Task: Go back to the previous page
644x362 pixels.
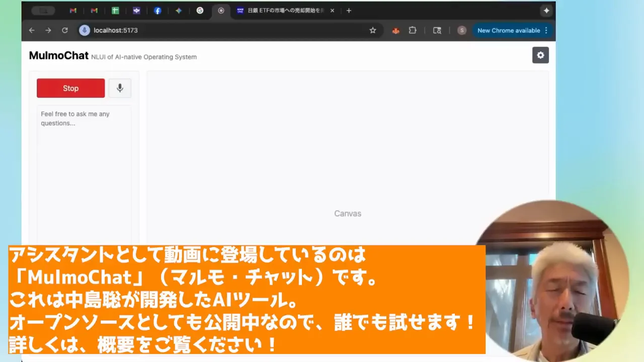Action: click(x=32, y=30)
